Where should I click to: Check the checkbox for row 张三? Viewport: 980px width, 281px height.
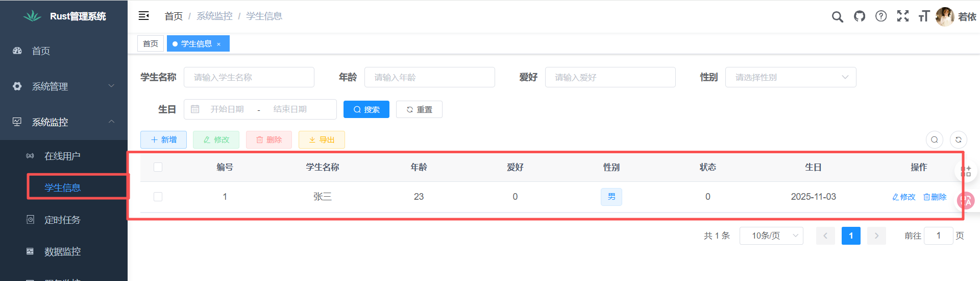[158, 197]
